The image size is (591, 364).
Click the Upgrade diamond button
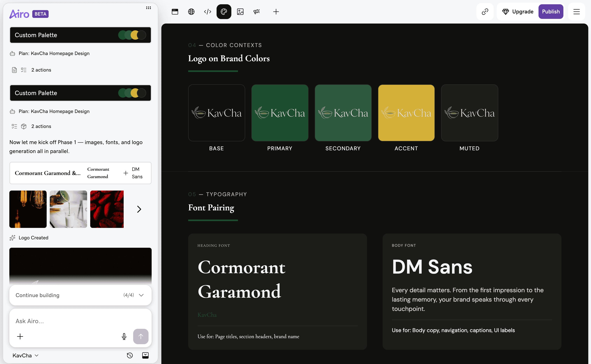(x=518, y=11)
